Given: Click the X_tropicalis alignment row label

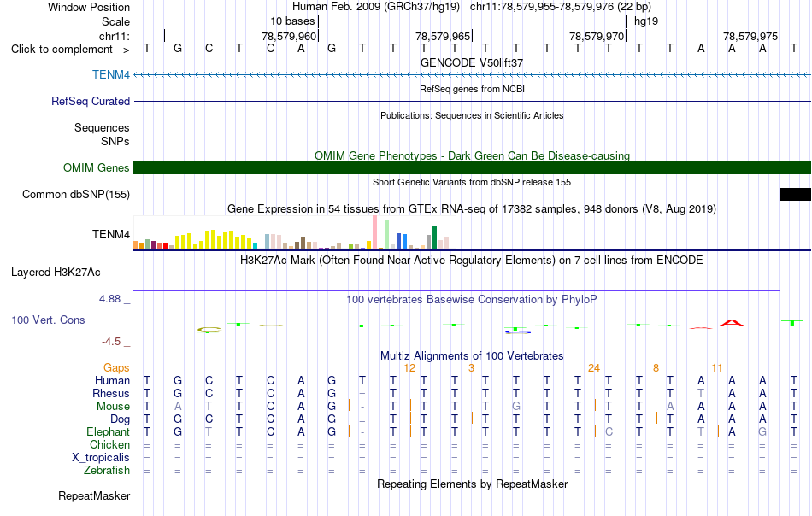Looking at the screenshot, I should [101, 458].
